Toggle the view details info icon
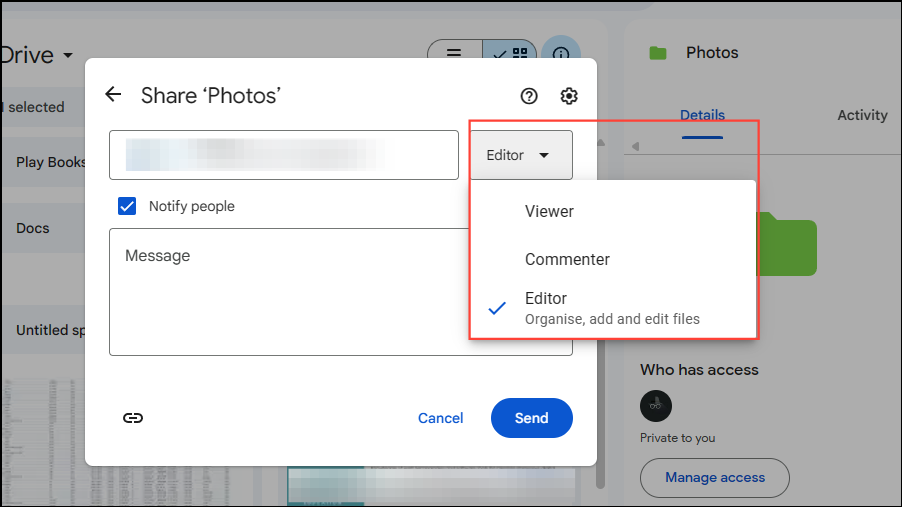Screen dimensions: 902x507 click(x=561, y=54)
